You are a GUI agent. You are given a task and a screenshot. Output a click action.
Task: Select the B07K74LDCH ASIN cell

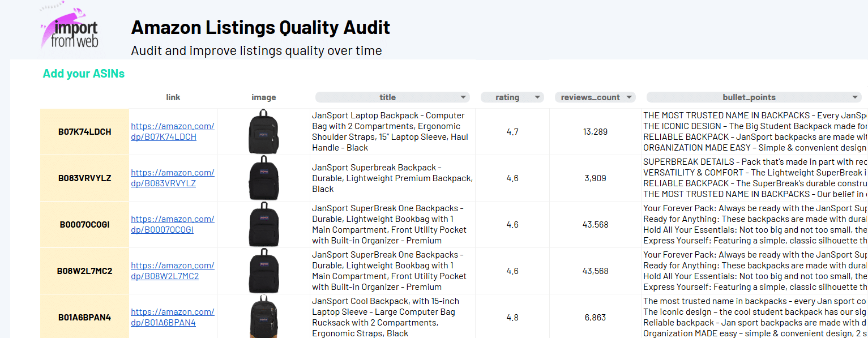click(85, 132)
